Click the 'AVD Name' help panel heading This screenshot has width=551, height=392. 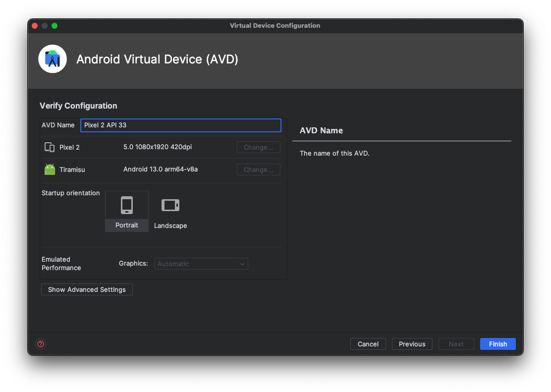(321, 130)
